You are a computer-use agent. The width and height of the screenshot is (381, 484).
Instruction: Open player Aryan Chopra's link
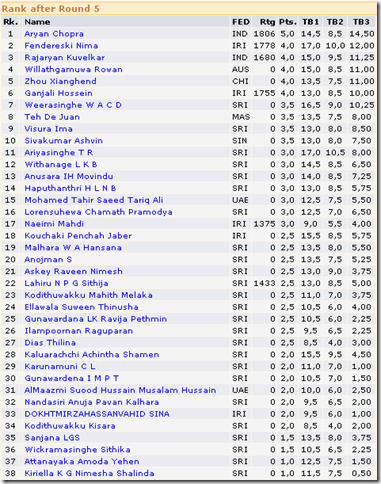[x=54, y=34]
